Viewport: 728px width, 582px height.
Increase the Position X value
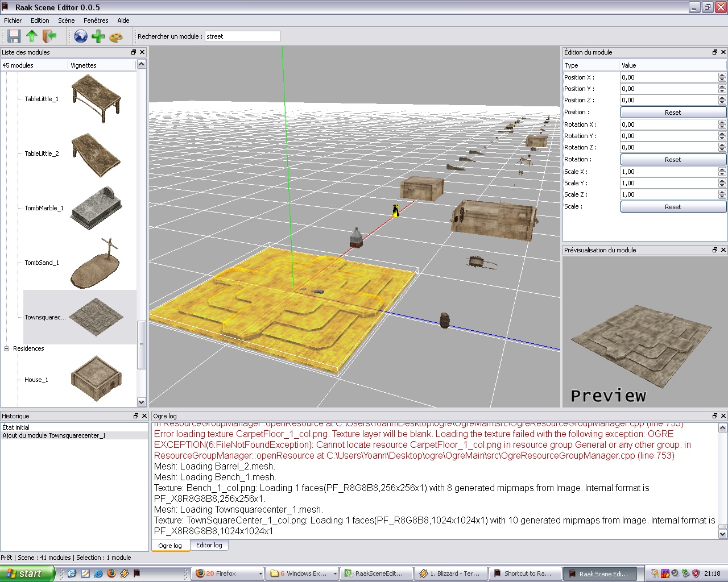(722, 75)
